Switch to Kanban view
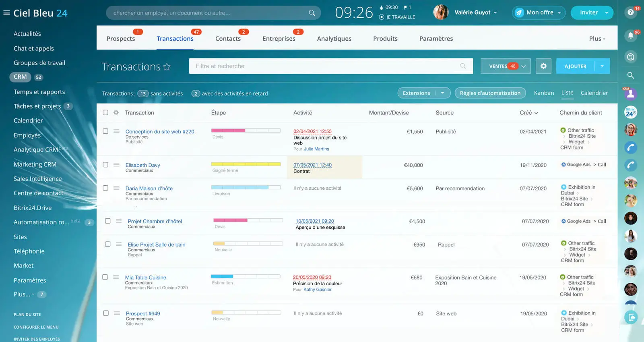The width and height of the screenshot is (644, 342). (x=544, y=93)
